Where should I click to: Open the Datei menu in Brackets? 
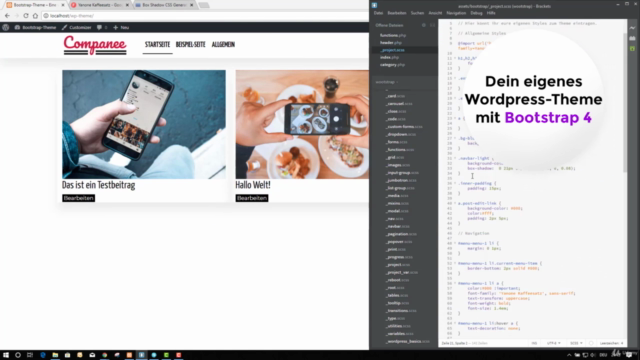378,13
